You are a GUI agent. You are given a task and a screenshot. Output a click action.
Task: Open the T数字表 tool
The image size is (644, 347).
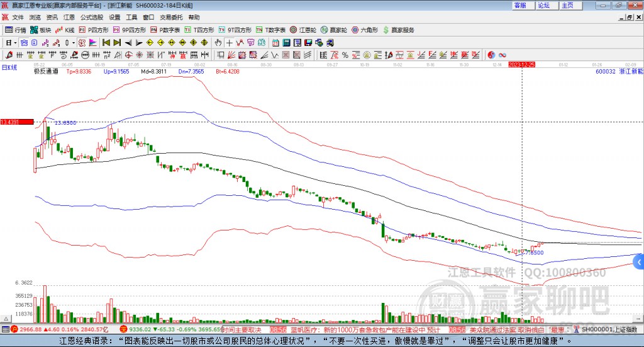[x=270, y=30]
